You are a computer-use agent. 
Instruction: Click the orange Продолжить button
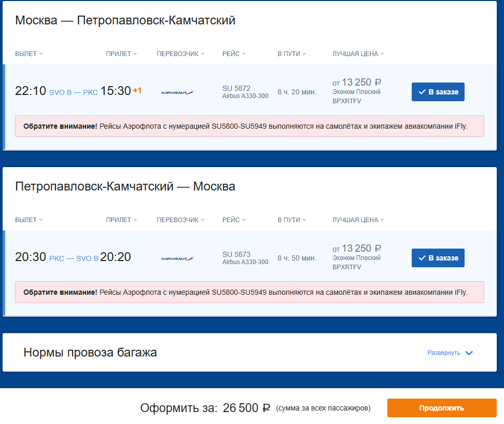pos(442,408)
